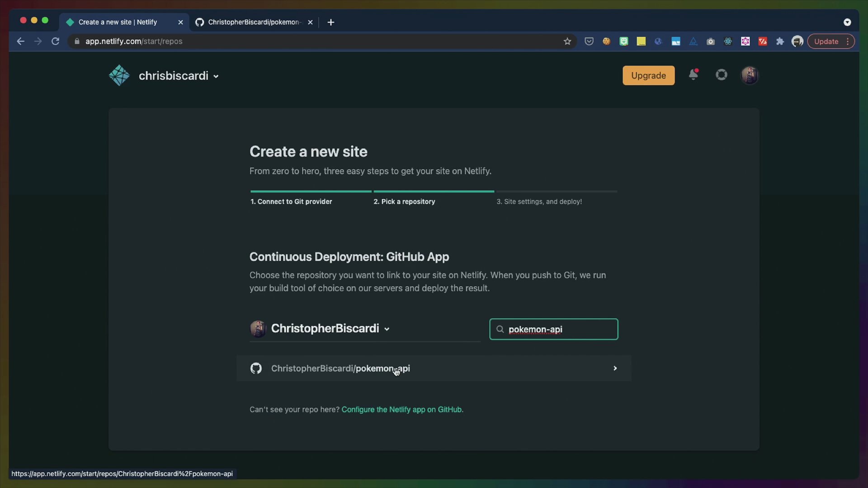
Task: Open Configure the Netlify app on GitHub link
Action: click(402, 409)
